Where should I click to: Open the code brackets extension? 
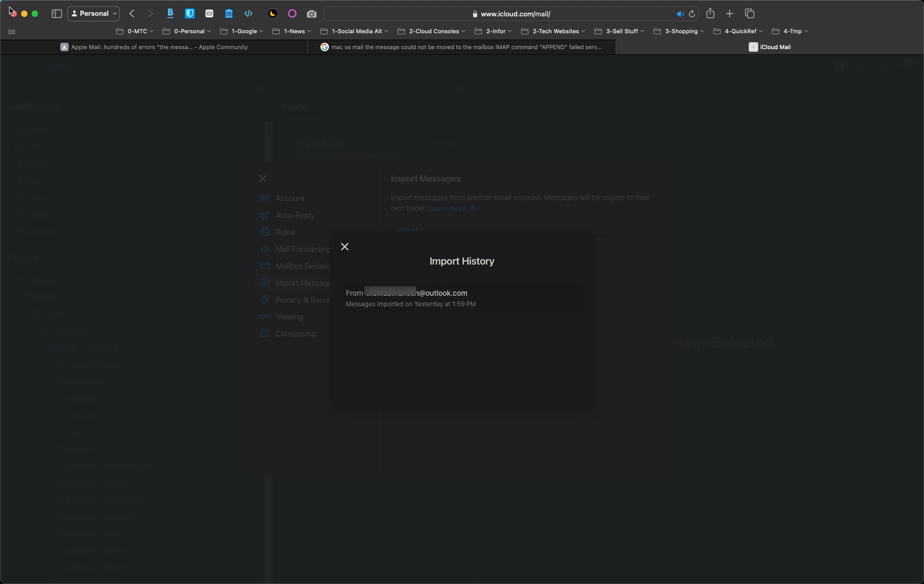248,14
